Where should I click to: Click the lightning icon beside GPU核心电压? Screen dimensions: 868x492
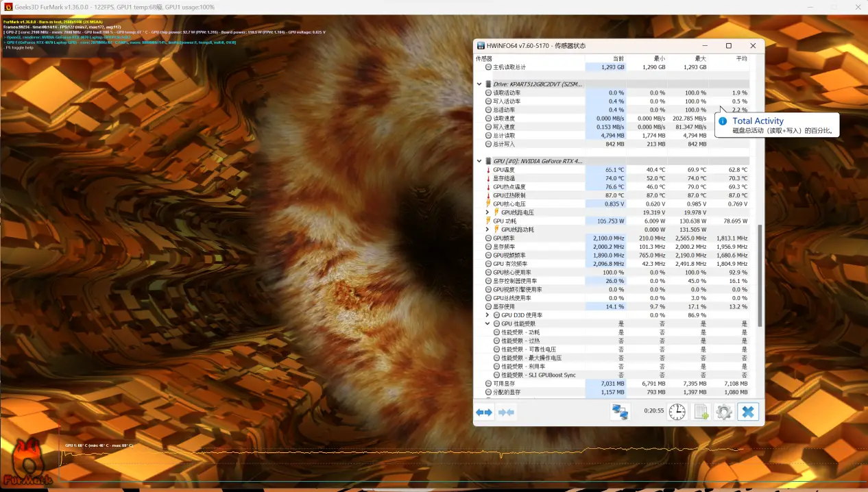(488, 204)
